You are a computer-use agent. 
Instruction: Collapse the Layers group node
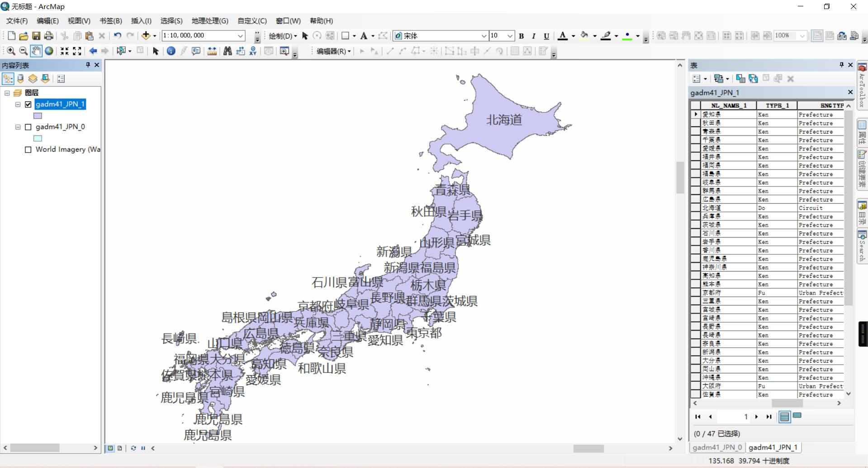[7, 93]
